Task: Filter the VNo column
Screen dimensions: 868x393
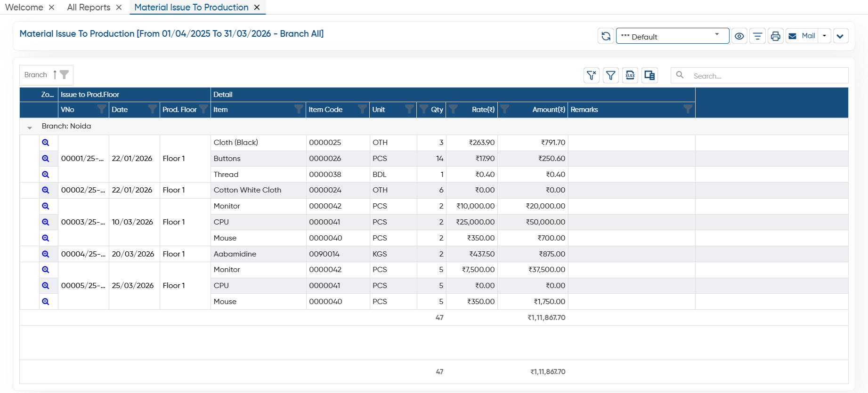Action: 101,109
